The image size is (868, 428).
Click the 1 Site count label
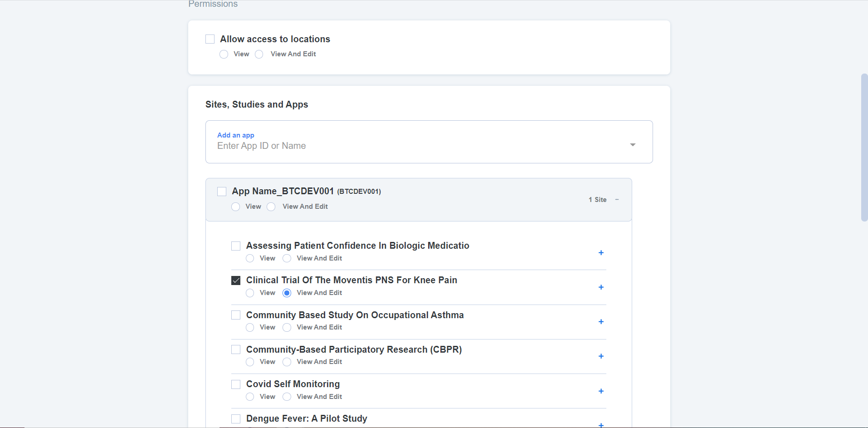[x=597, y=200]
